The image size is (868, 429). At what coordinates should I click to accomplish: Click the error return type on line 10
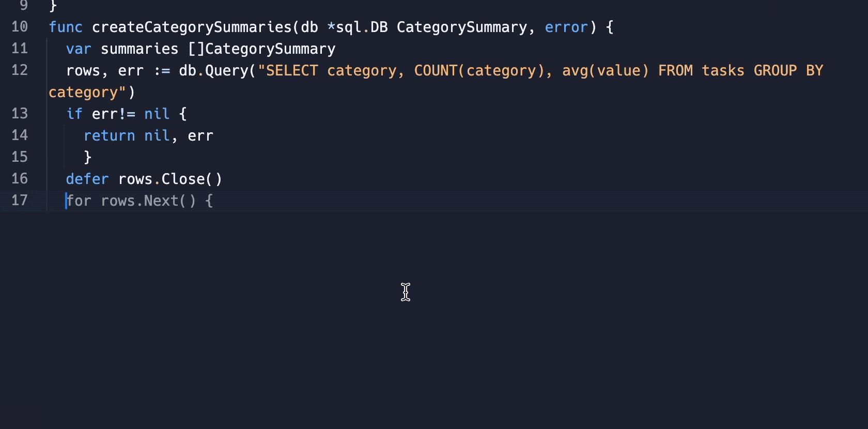pyautogui.click(x=566, y=27)
